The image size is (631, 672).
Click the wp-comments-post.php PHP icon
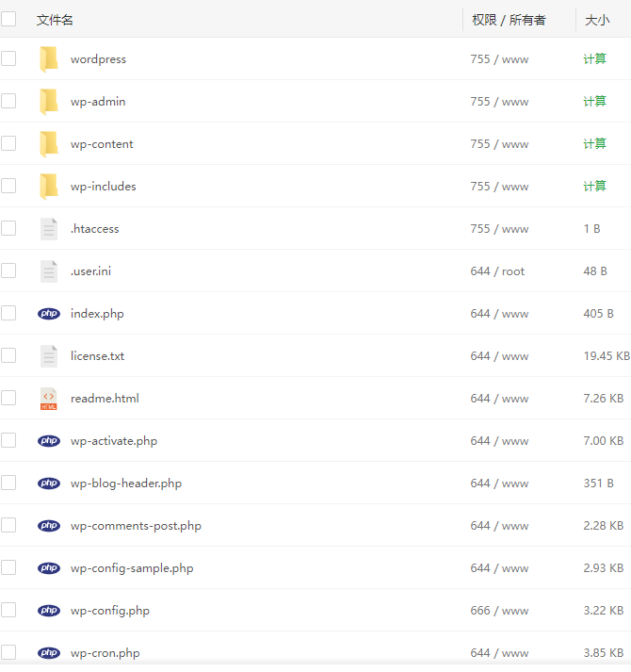[49, 526]
